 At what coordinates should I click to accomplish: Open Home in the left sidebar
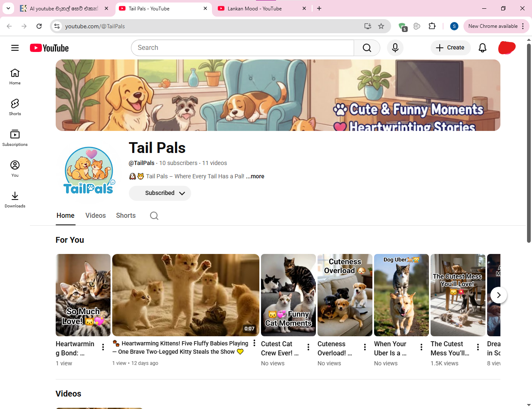(15, 76)
